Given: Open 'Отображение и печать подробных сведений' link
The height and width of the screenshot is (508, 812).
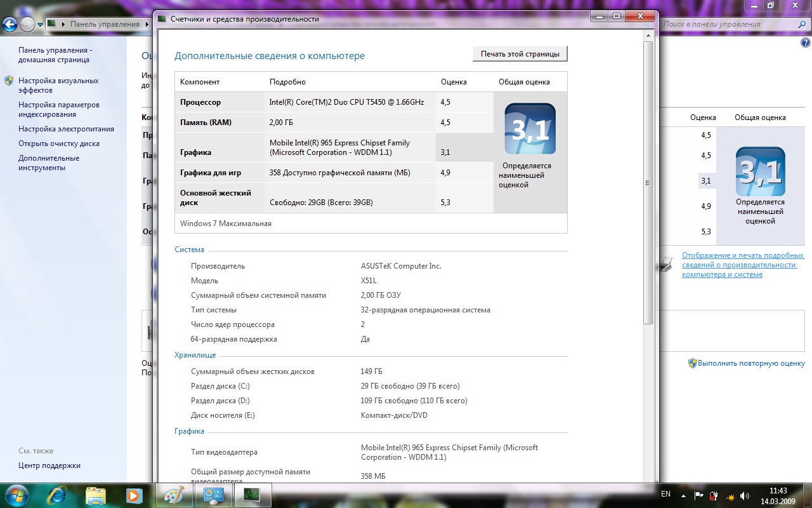Looking at the screenshot, I should click(743, 265).
